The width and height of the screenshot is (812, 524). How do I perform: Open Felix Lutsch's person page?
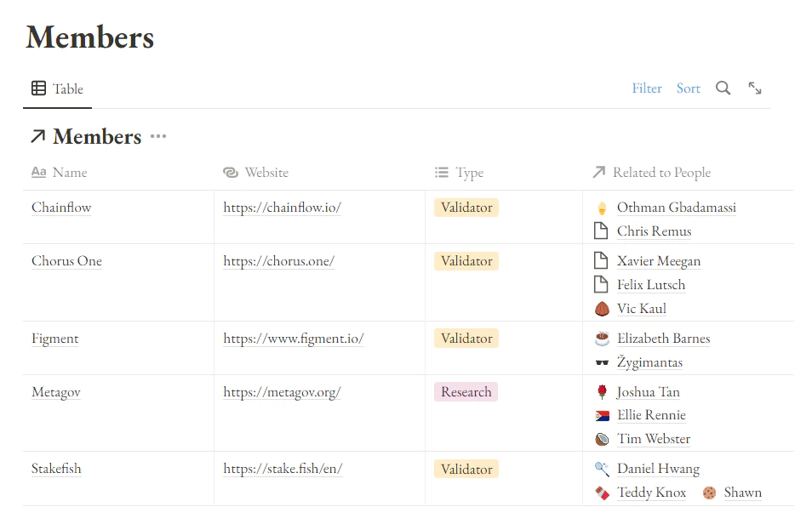click(651, 285)
